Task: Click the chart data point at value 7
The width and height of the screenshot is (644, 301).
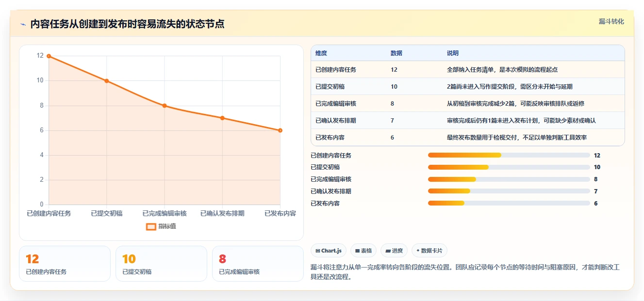Action: click(222, 118)
